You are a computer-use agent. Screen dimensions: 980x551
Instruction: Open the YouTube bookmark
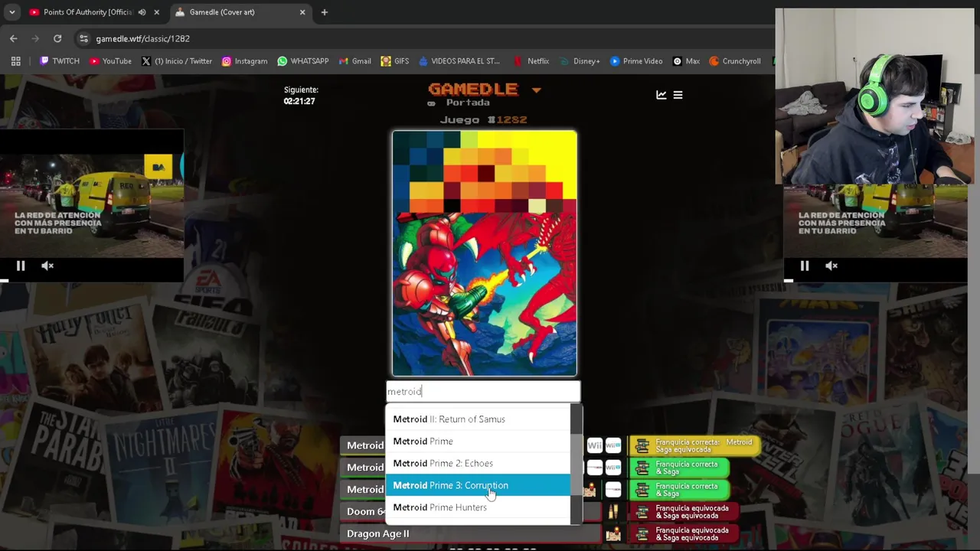click(110, 61)
